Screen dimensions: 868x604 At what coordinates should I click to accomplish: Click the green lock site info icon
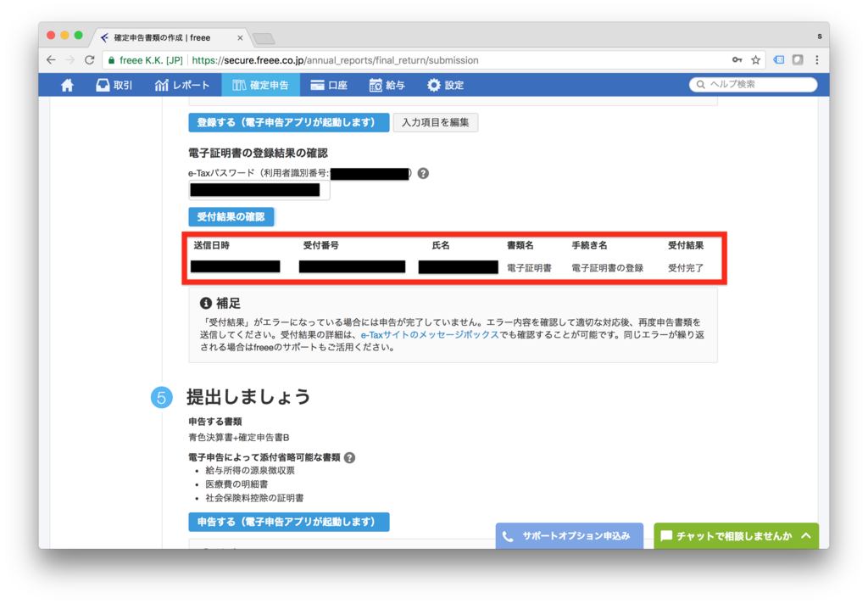pyautogui.click(x=112, y=60)
